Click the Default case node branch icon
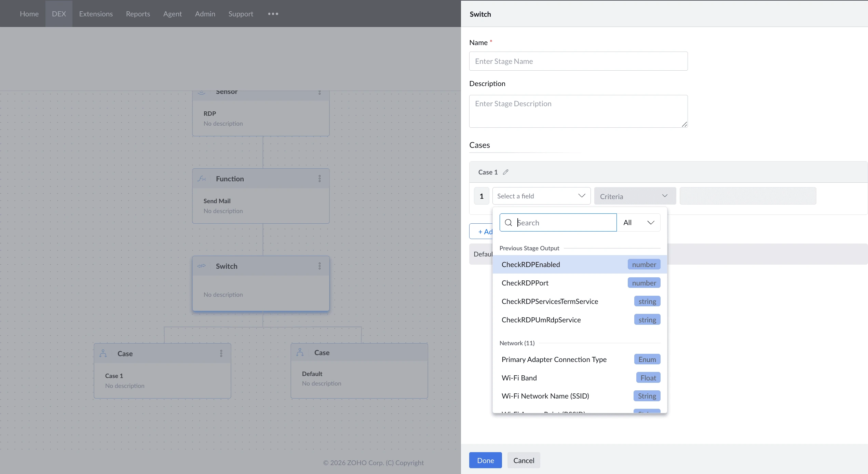The width and height of the screenshot is (868, 474). (x=300, y=352)
